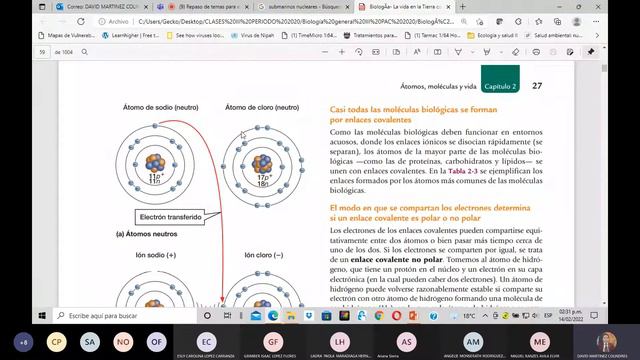
Task: Open Virus de Nipah bookmark
Action: 253,36
